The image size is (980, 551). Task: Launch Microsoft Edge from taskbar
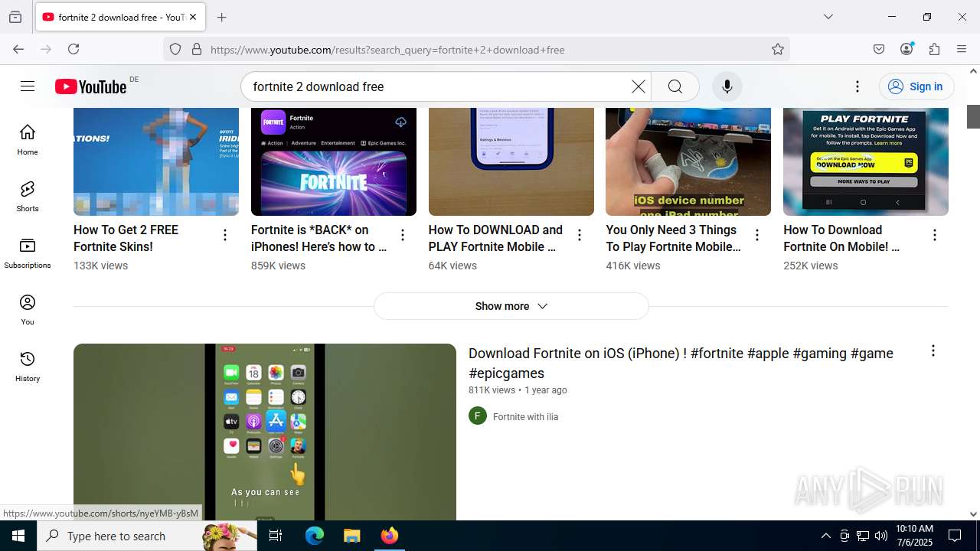tap(315, 536)
